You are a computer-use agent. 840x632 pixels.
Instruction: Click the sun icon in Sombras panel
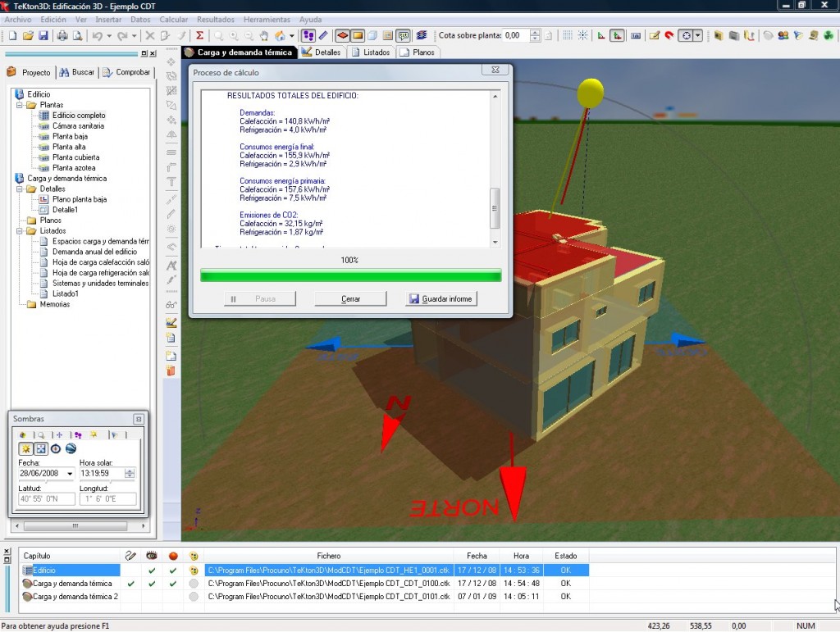25,449
